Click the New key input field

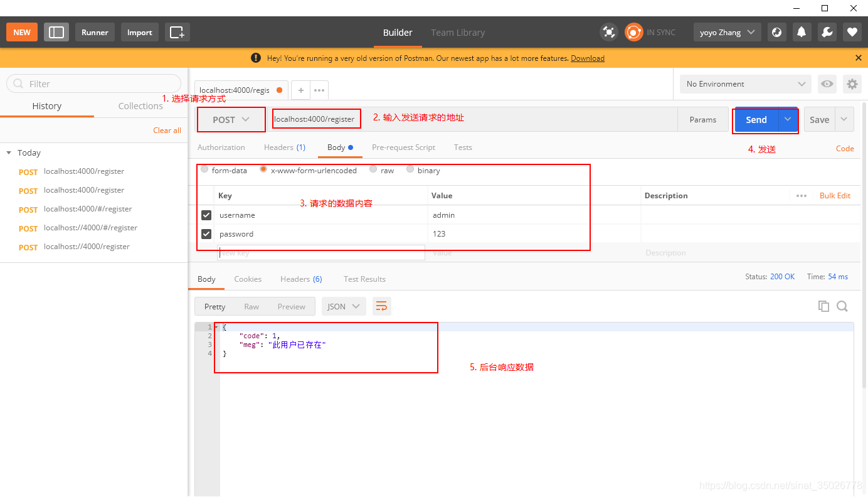pyautogui.click(x=321, y=253)
